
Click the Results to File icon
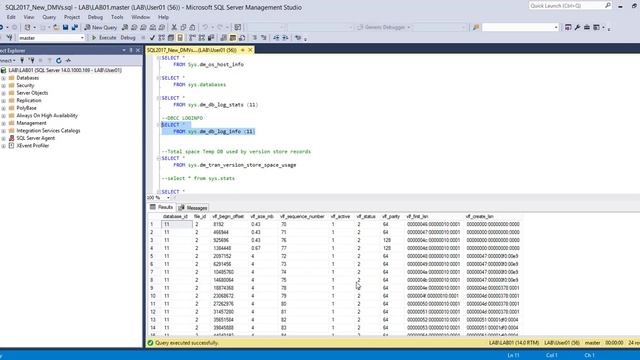click(x=242, y=38)
